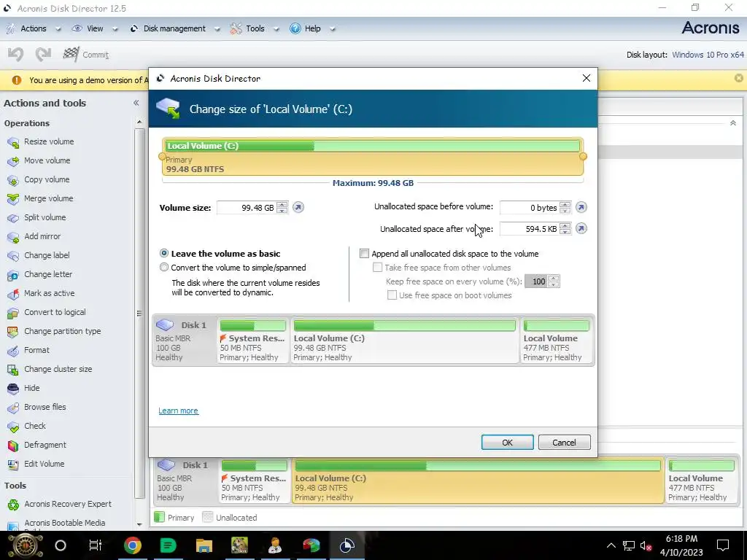Open the Actions menu
Screen dimensions: 747x560
click(34, 28)
